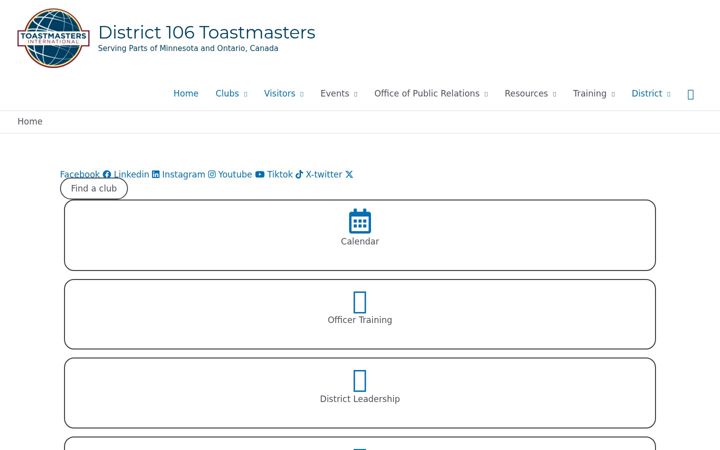Click the District Leadership icon
The image size is (720, 450).
click(x=360, y=381)
